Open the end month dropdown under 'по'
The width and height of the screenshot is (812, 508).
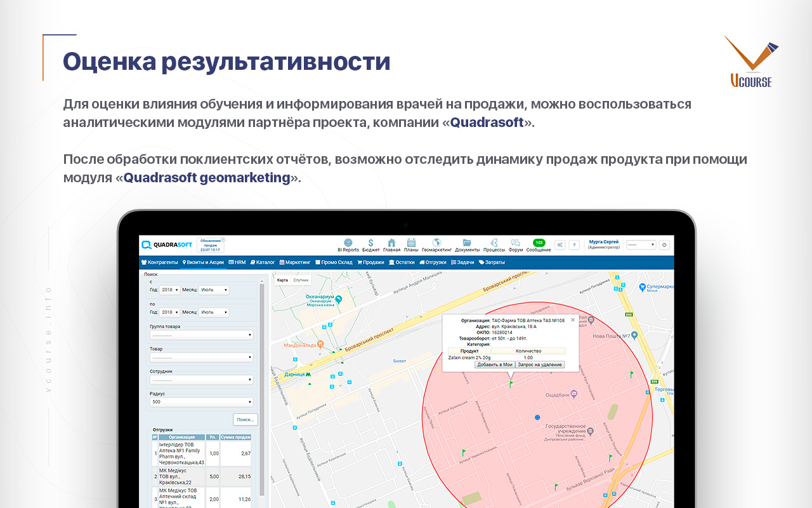214,312
